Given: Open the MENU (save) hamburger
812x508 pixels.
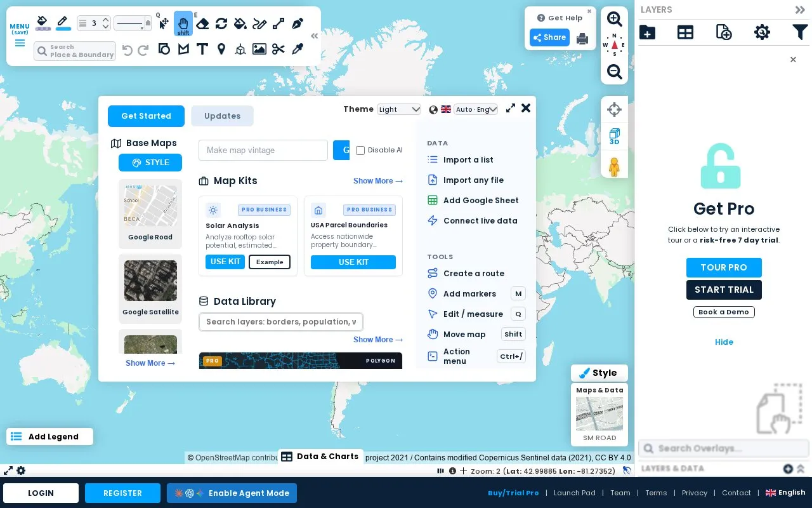Looking at the screenshot, I should [x=20, y=36].
